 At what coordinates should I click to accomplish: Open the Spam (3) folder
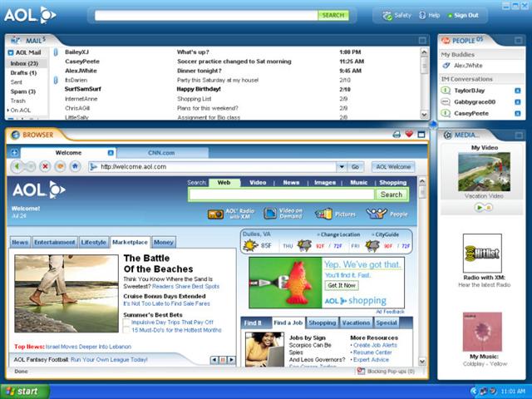tap(22, 91)
